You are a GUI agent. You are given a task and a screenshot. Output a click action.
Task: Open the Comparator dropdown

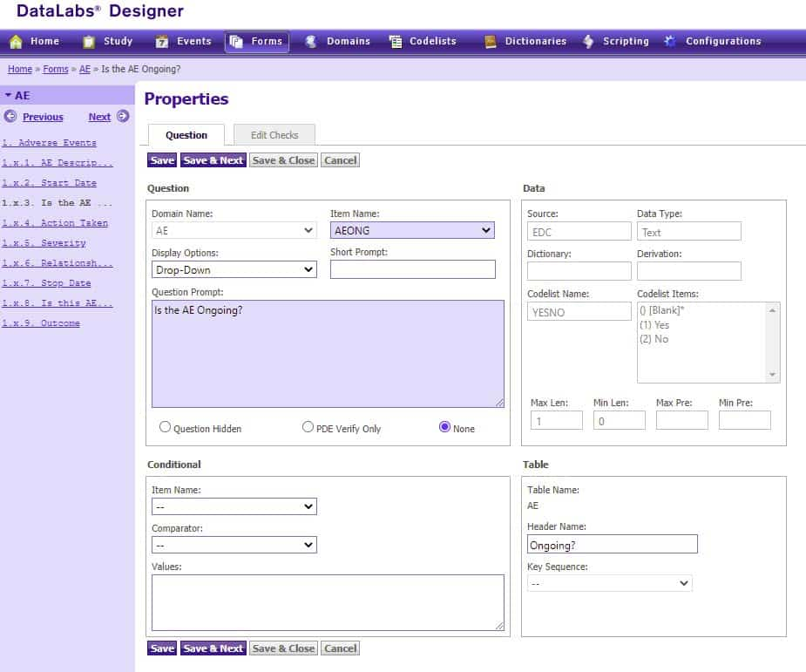234,545
